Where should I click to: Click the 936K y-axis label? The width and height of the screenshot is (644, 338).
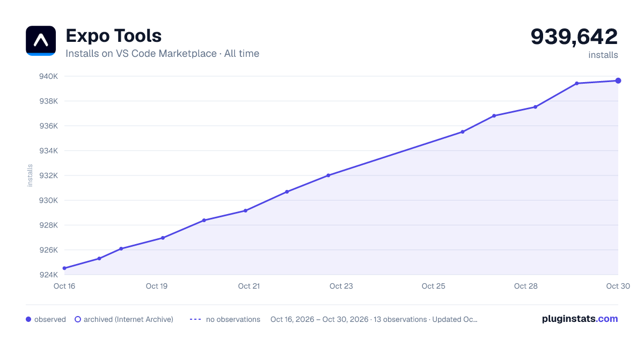pyautogui.click(x=48, y=126)
